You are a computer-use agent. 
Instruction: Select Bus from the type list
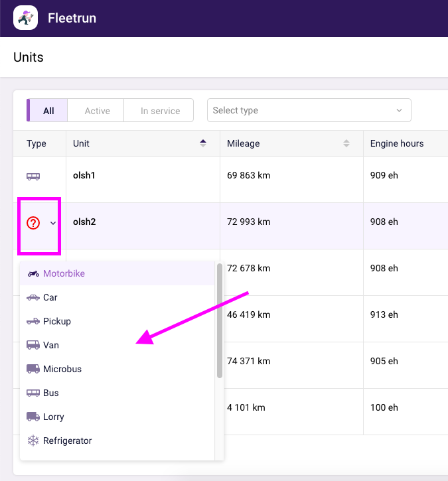[51, 393]
